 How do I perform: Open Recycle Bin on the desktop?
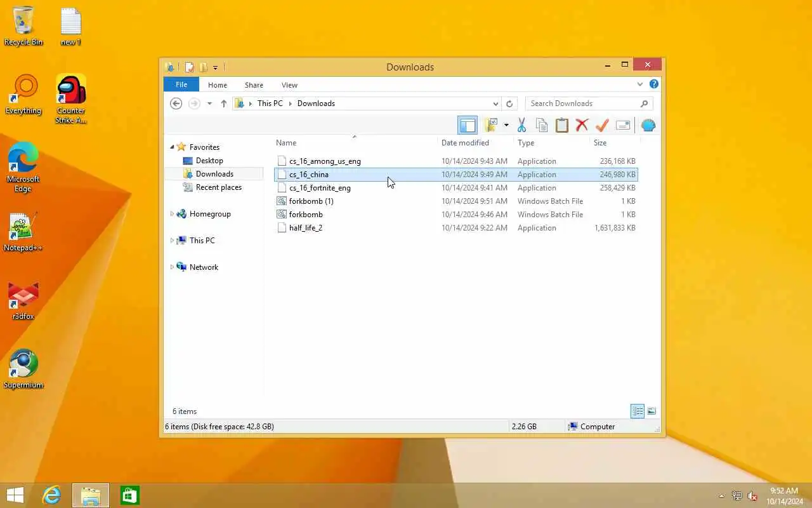23,26
